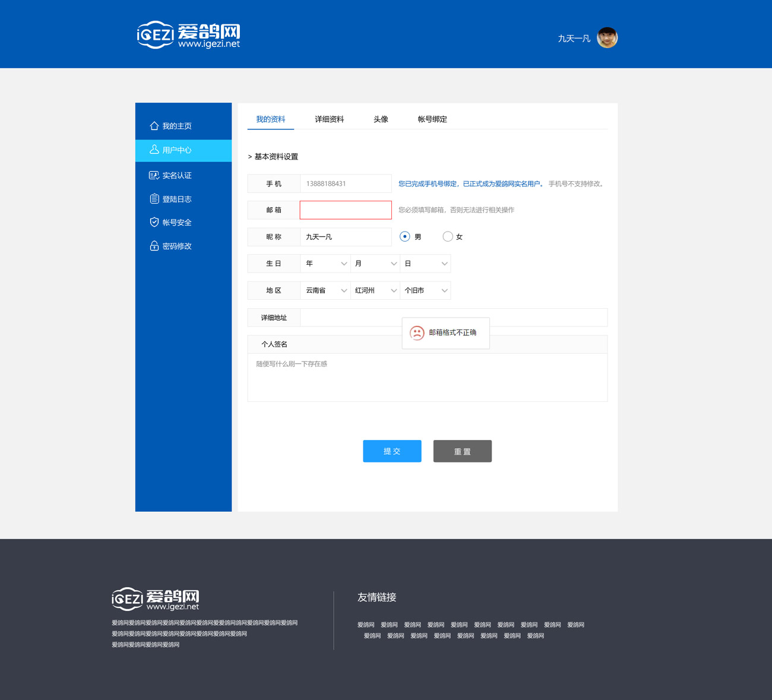Click the 九天一凡 username in the header
The image size is (772, 700).
[x=574, y=39]
